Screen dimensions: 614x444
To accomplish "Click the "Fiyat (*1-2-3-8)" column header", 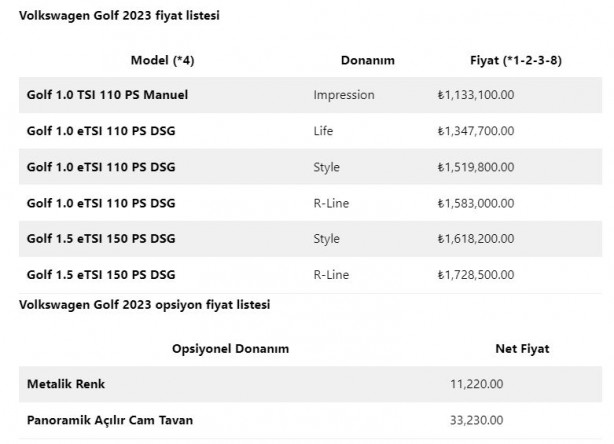I will pos(516,60).
